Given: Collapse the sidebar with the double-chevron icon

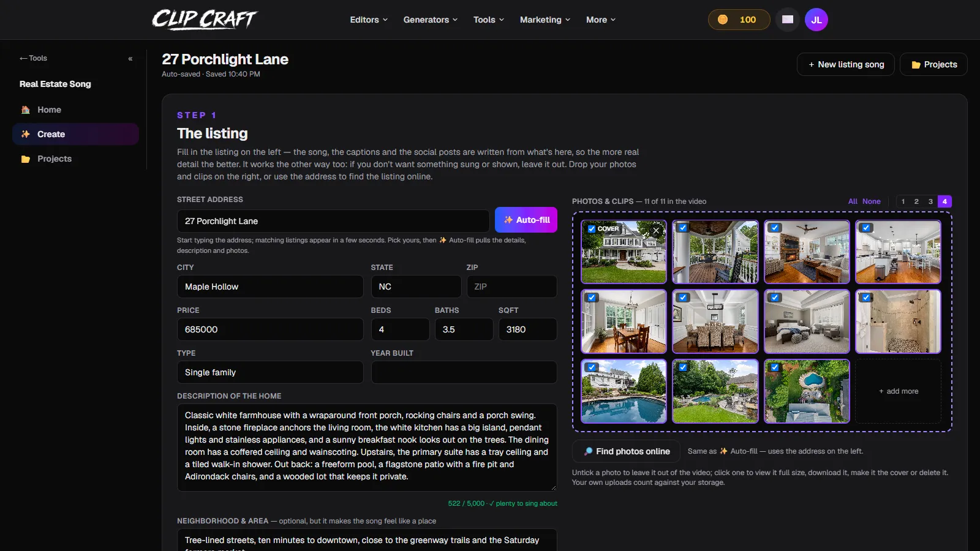Looking at the screenshot, I should tap(130, 59).
